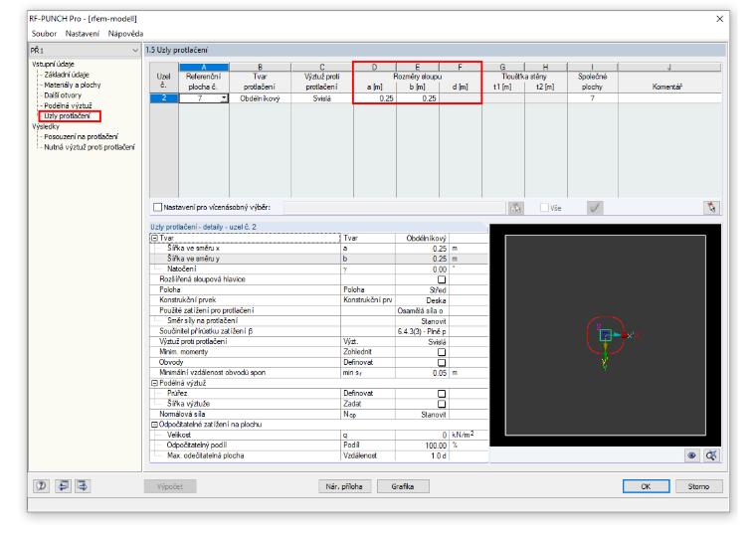Check Rozšířená sloupová hlavice checkbox
This screenshot has height=539, width=756.
click(x=441, y=279)
